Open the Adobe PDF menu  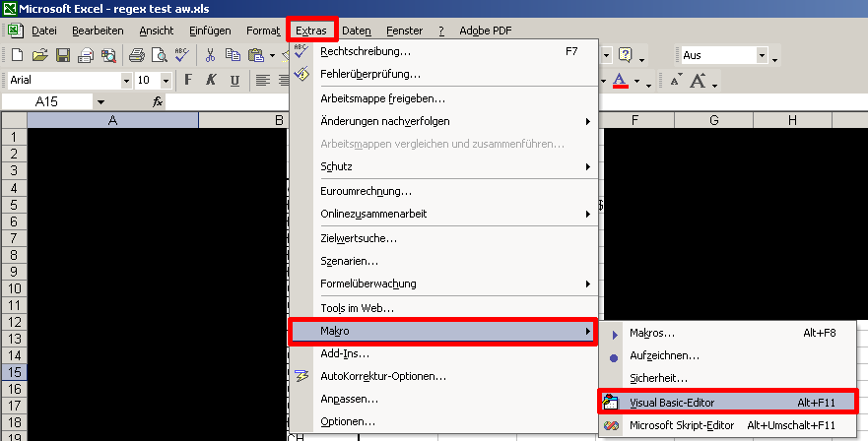coord(486,31)
